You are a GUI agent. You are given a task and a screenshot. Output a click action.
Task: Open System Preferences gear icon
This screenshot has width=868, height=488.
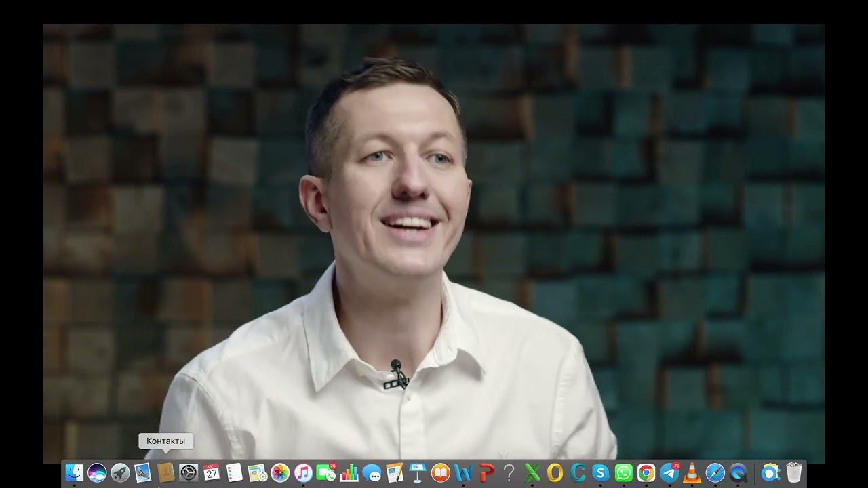pos(189,472)
